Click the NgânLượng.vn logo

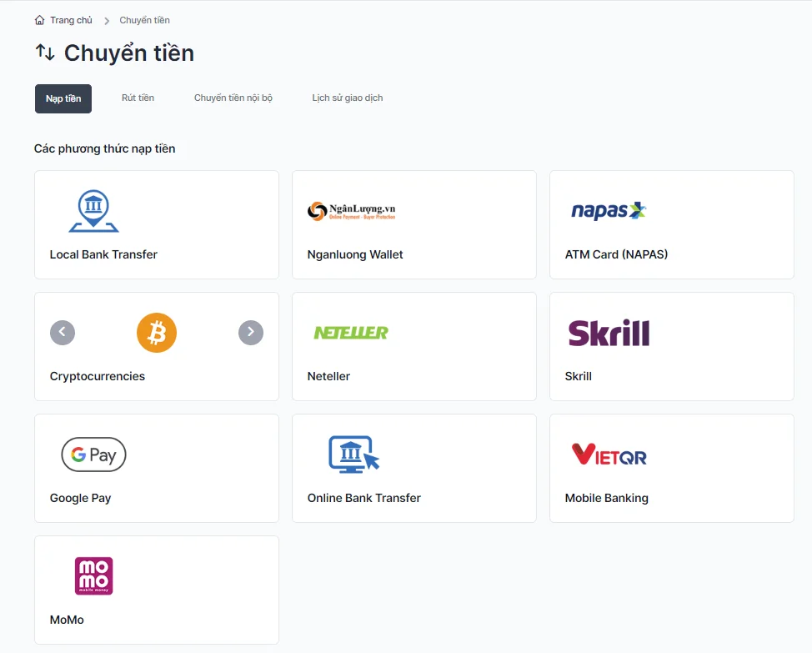click(351, 211)
